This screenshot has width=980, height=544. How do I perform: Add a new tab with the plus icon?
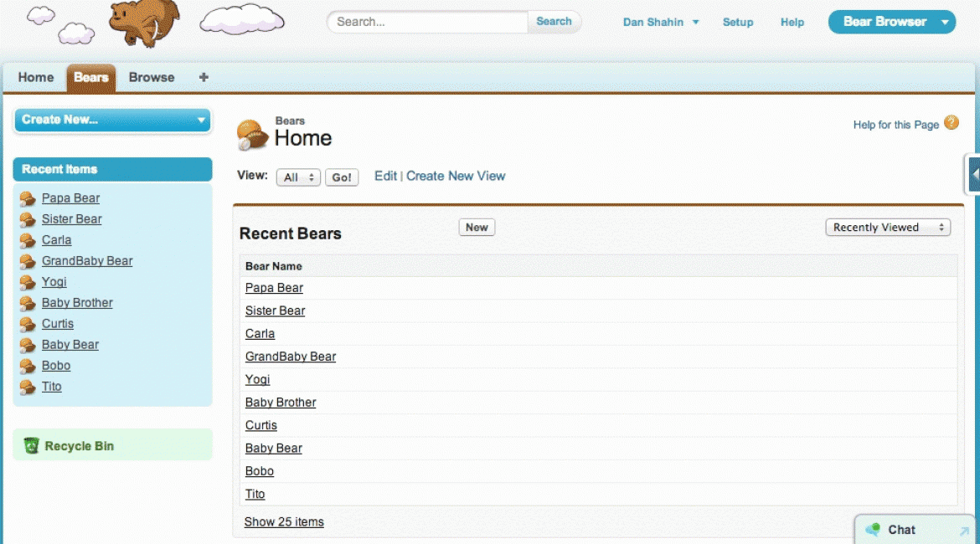(204, 78)
